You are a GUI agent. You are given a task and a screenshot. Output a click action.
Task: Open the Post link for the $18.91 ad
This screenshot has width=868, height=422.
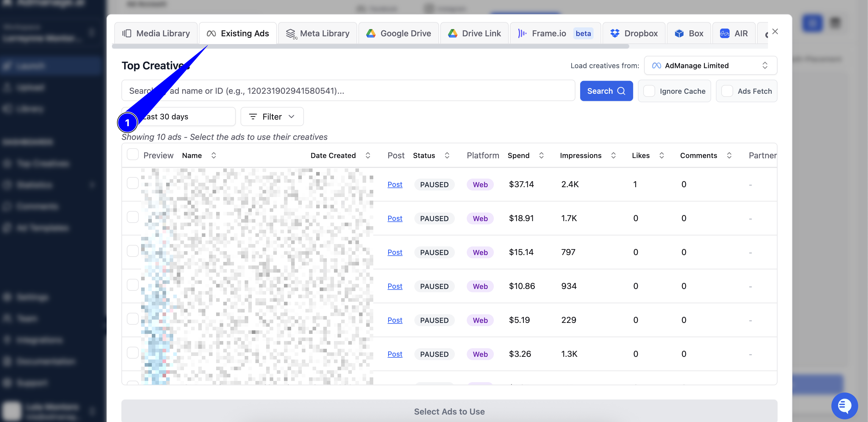tap(395, 218)
